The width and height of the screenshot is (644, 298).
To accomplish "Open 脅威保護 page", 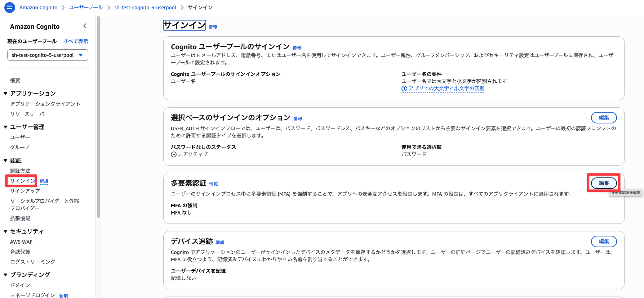I will pyautogui.click(x=20, y=252).
